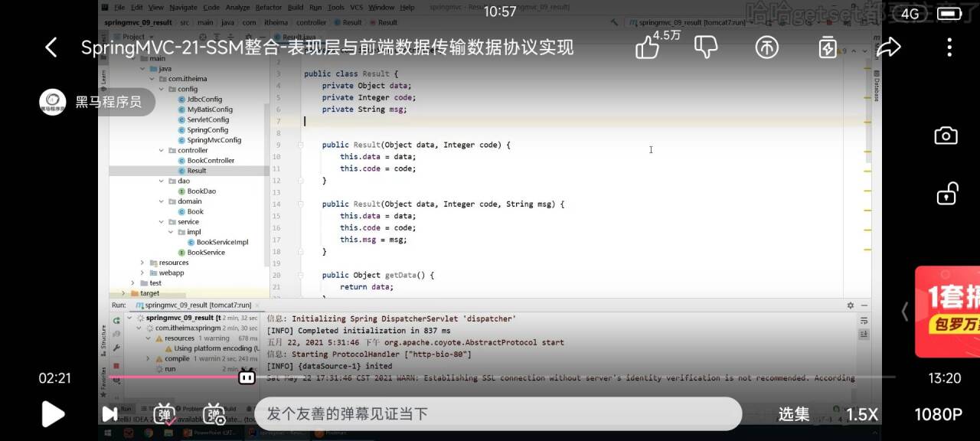Play the video
This screenshot has width=980, height=441.
52,414
